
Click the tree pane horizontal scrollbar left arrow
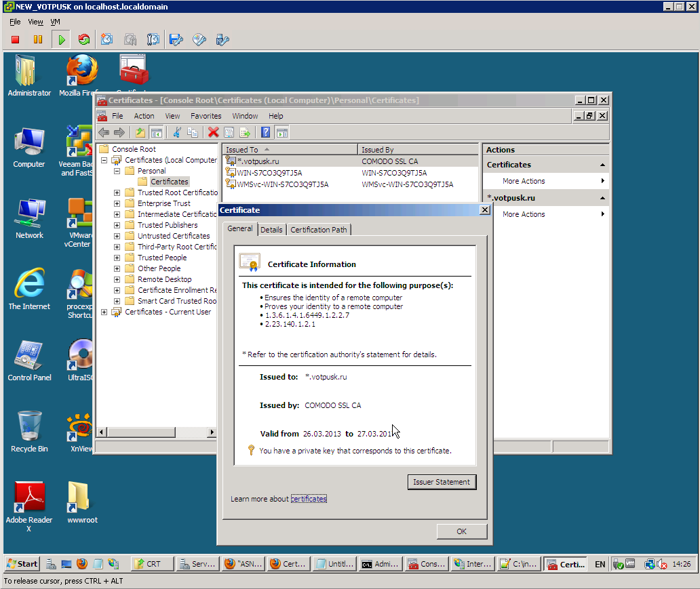coord(102,432)
